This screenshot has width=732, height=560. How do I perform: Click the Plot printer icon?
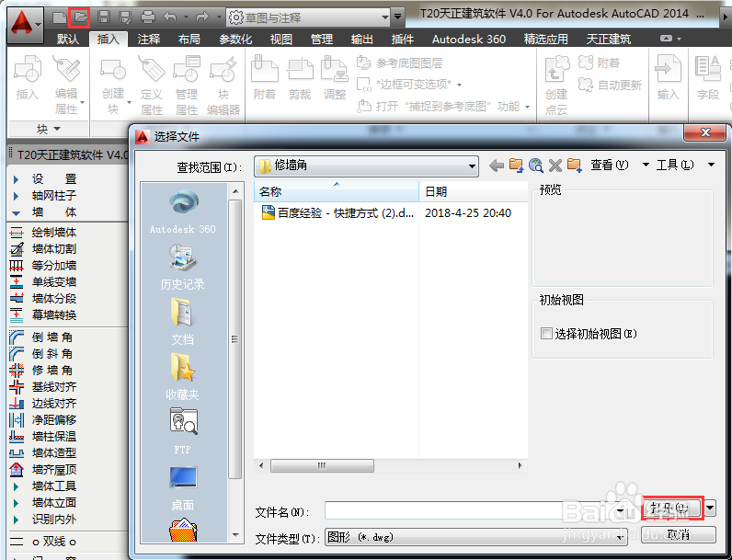point(147,17)
